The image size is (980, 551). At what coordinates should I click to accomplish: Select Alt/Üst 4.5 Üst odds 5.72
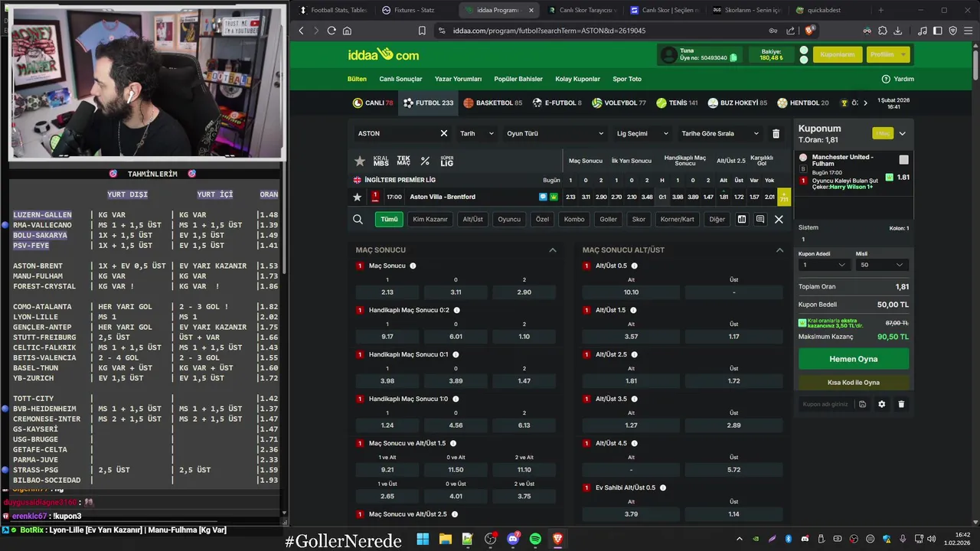[733, 469]
